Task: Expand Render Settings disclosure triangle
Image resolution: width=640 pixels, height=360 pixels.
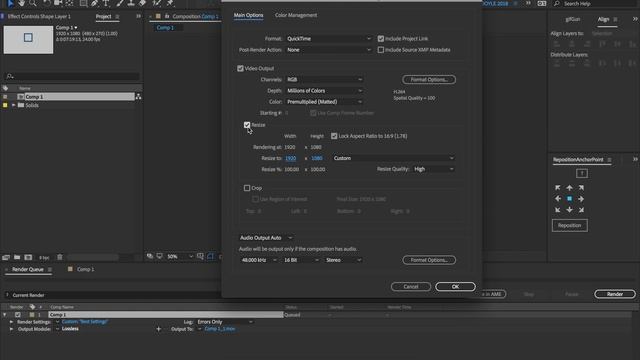Action: click(11, 322)
